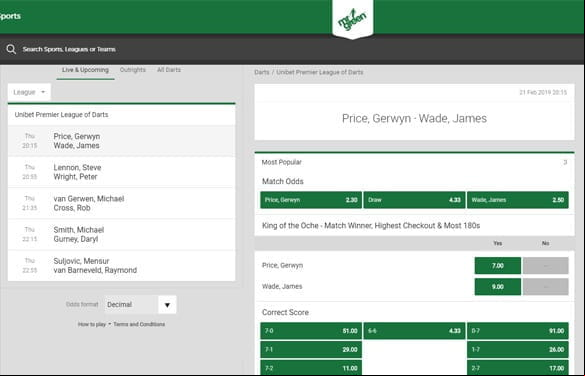
Task: Open the Terms and Conditions link
Action: point(139,324)
